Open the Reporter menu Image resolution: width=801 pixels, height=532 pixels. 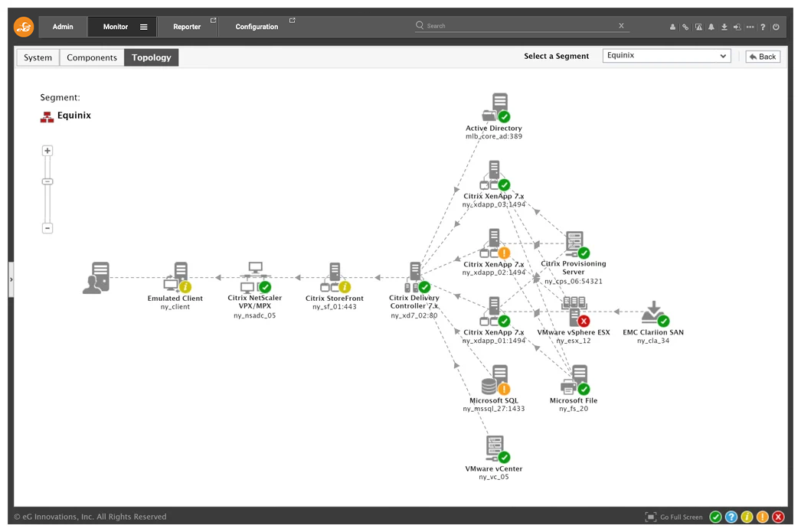point(187,27)
